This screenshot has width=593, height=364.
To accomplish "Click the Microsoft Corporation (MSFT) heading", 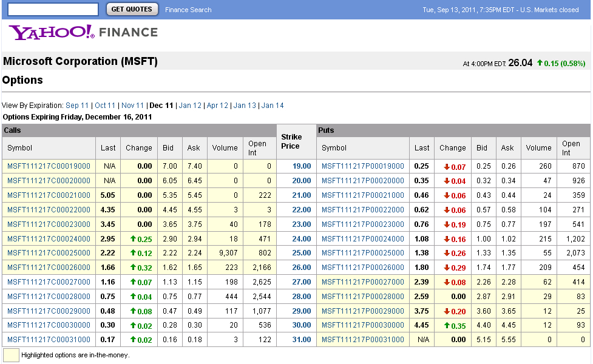I will [x=80, y=61].
